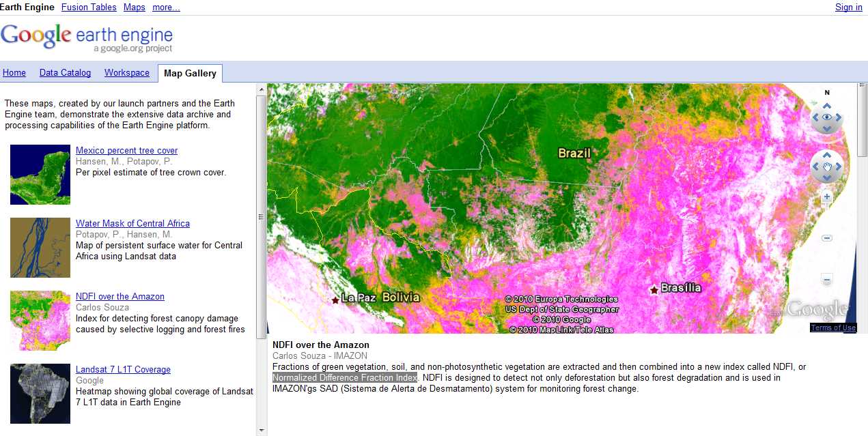Viewport: 868px width, 436px height.
Task: Zoom in with the plus button on the map
Action: (x=827, y=197)
